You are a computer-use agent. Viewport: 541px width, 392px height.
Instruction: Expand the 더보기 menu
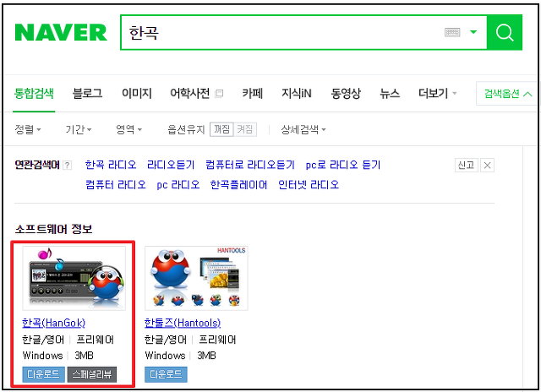(x=437, y=94)
